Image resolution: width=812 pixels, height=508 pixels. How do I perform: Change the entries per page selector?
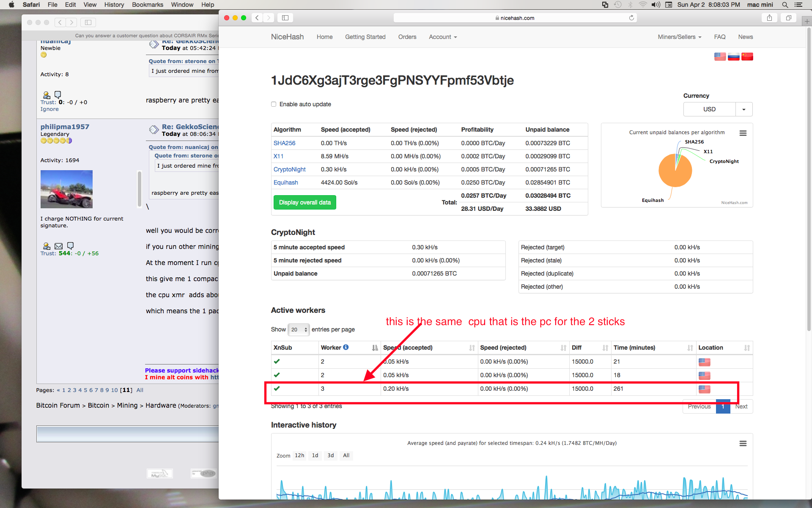[299, 329]
